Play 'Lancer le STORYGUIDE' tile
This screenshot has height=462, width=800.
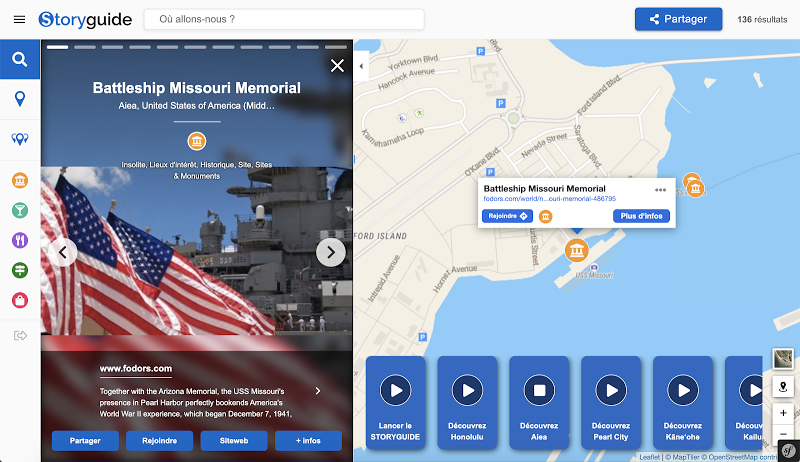(x=395, y=391)
